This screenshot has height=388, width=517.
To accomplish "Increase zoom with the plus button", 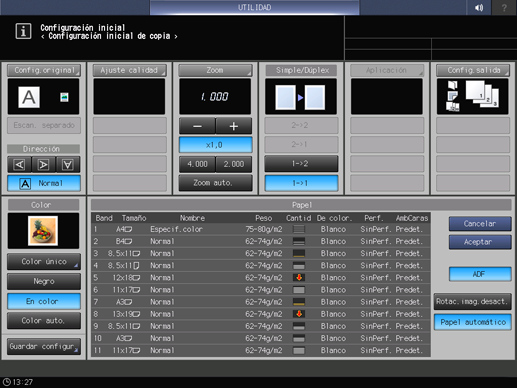I will tap(234, 126).
